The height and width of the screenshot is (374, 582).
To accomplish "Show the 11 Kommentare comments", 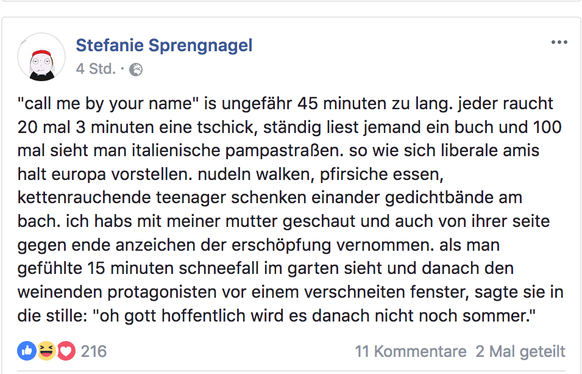I will coord(411,351).
